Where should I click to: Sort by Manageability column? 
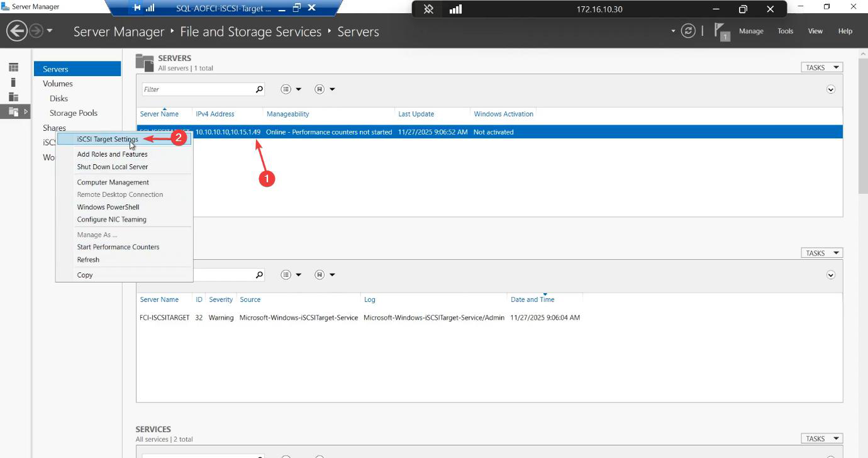288,114
